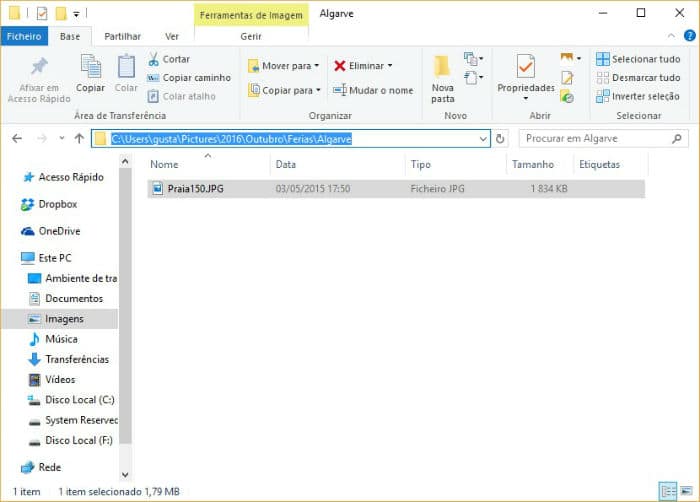The image size is (700, 502).
Task: Go forward with the right arrow
Action: coord(42,138)
